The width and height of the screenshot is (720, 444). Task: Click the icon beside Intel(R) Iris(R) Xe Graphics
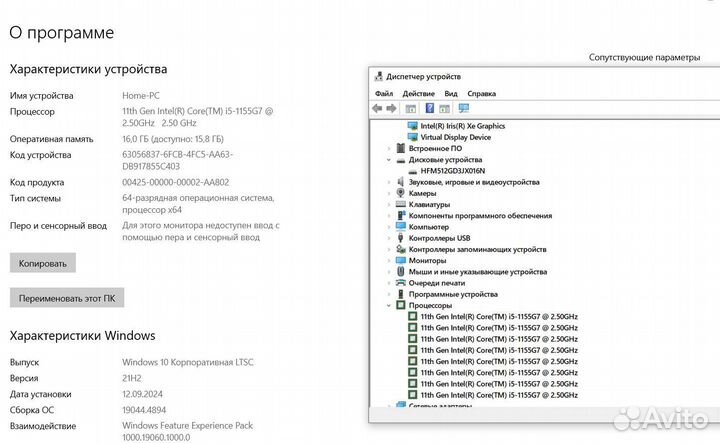tap(412, 125)
